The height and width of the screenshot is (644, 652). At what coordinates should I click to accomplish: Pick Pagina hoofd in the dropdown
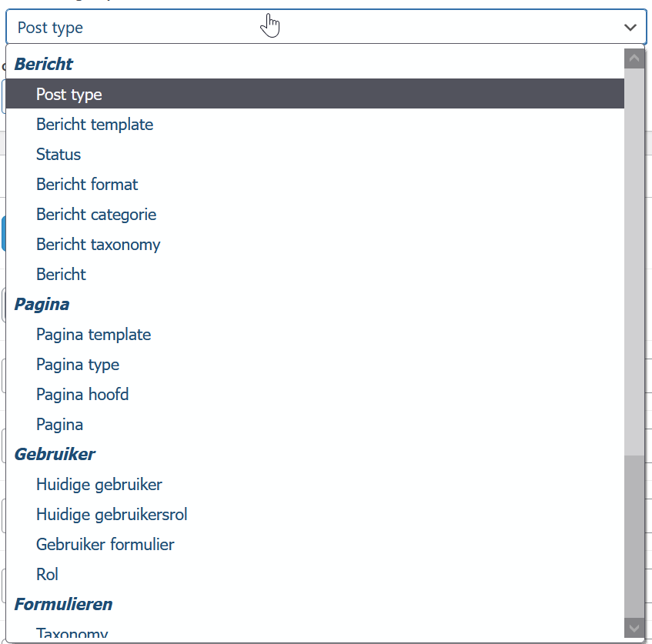click(x=82, y=394)
